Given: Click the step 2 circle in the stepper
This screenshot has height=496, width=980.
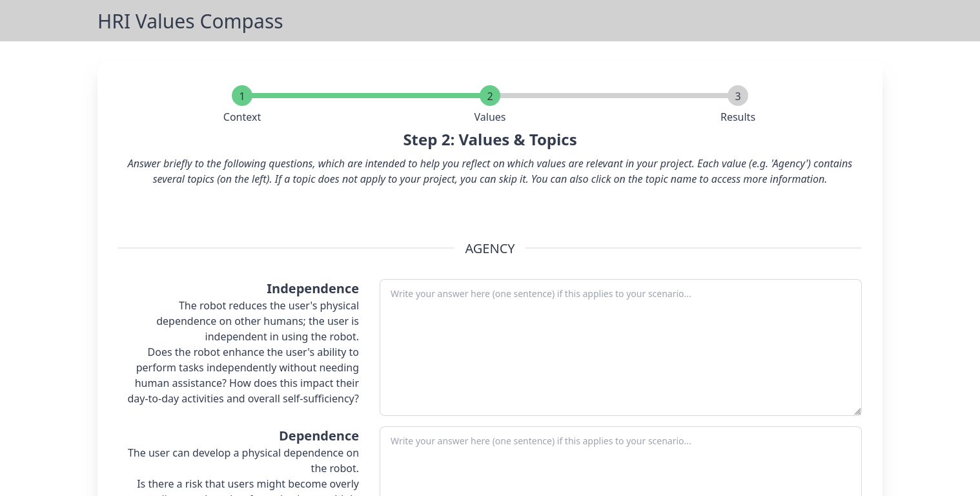Looking at the screenshot, I should (490, 96).
